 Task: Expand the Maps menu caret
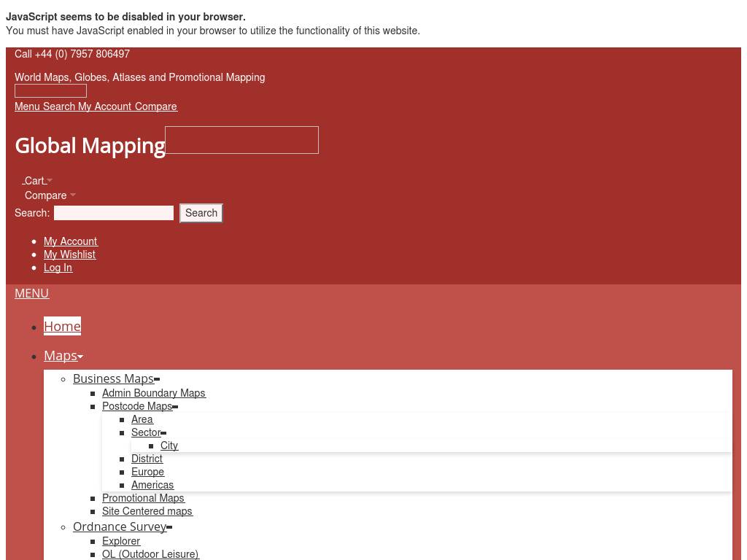80,357
